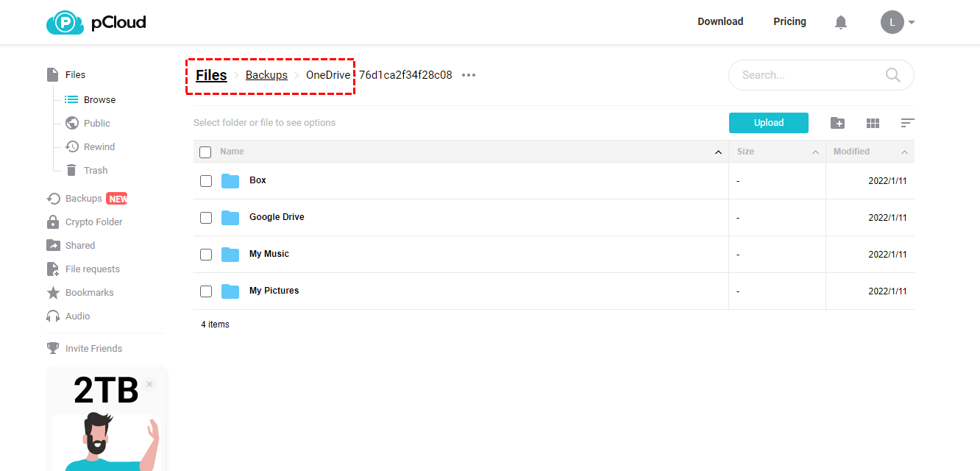Viewport: 980px width, 471px height.
Task: Open the Download page
Action: pyautogui.click(x=720, y=21)
